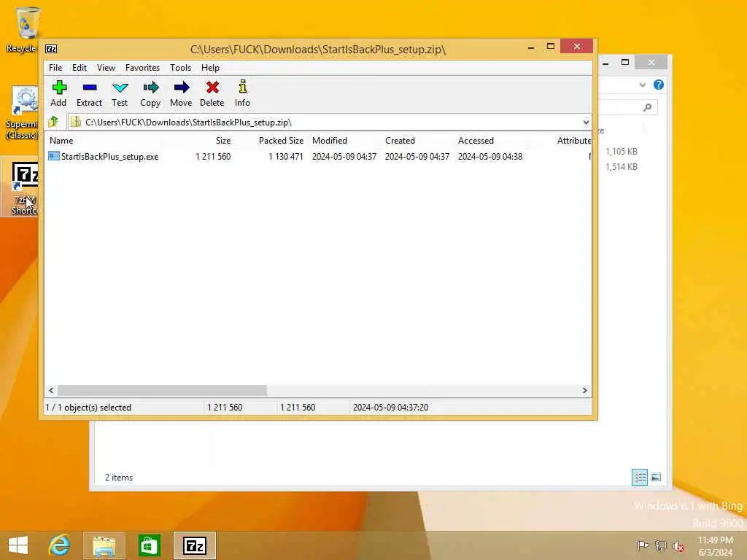Run Test on the archive

tap(120, 93)
